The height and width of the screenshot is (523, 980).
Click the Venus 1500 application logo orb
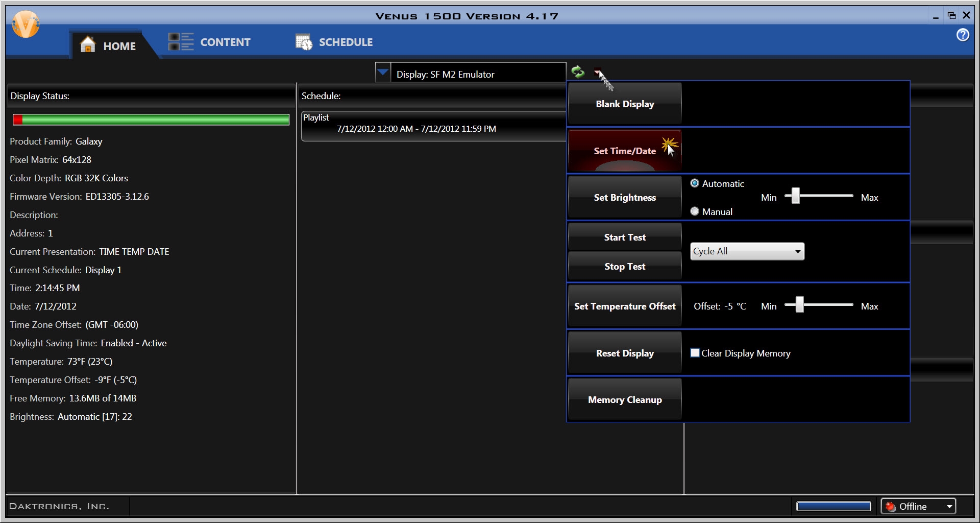click(x=25, y=24)
